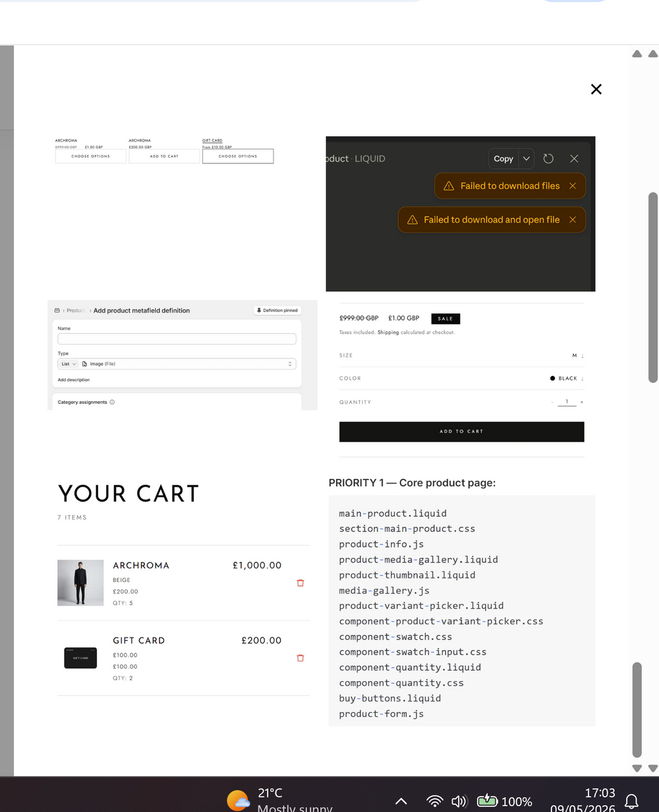Click warning icon on 'Failed to download and open file'
The image size is (659, 812).
pos(413,220)
